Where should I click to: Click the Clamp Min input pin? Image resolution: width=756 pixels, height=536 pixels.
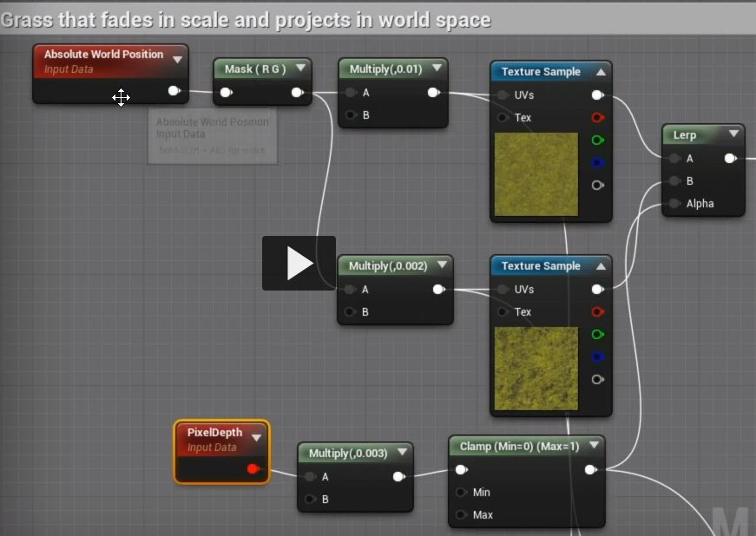coord(462,492)
